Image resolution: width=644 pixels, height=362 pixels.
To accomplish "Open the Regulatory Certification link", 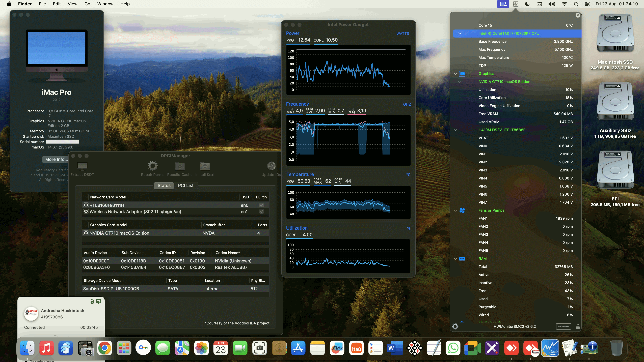I will pyautogui.click(x=52, y=170).
